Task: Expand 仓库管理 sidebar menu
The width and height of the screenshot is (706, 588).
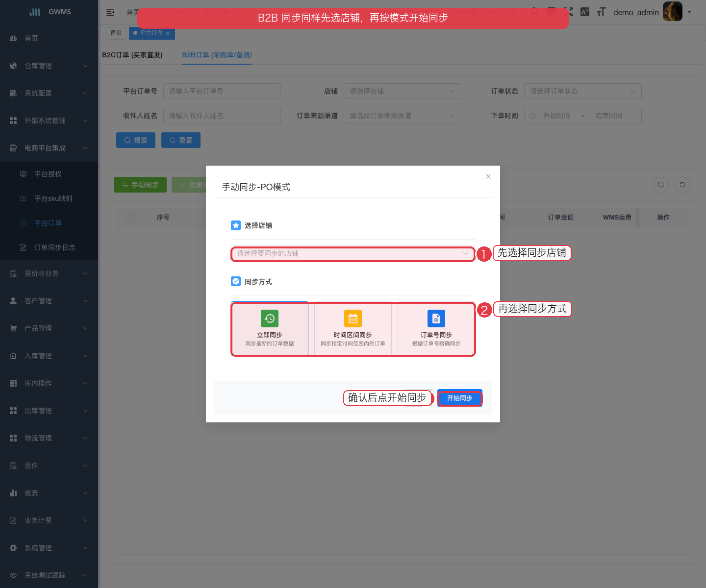Action: [x=49, y=66]
